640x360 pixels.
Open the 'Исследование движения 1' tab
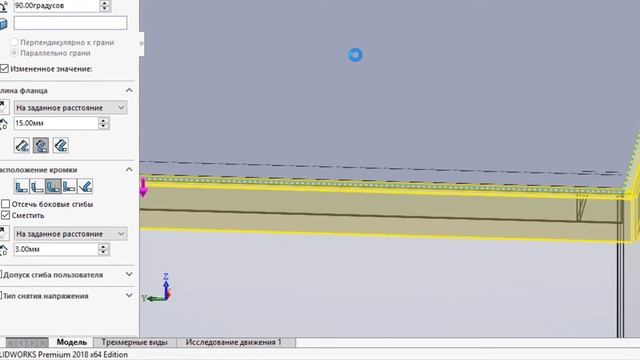click(x=233, y=342)
